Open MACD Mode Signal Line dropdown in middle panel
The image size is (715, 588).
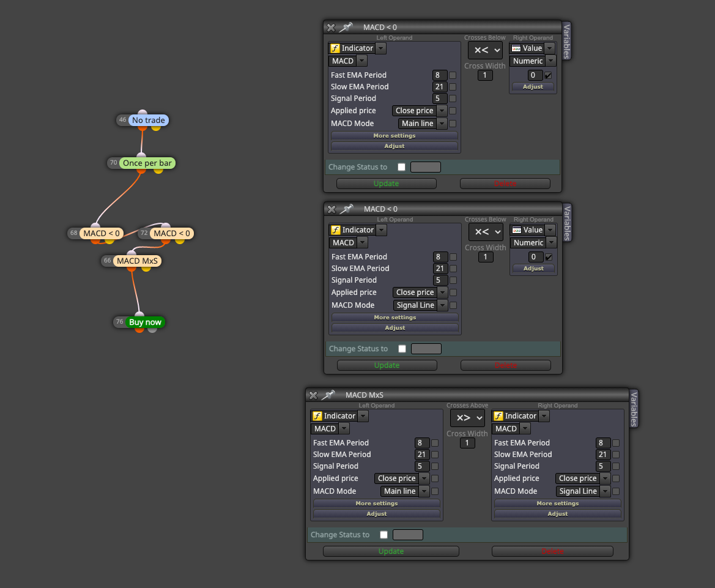pyautogui.click(x=420, y=305)
